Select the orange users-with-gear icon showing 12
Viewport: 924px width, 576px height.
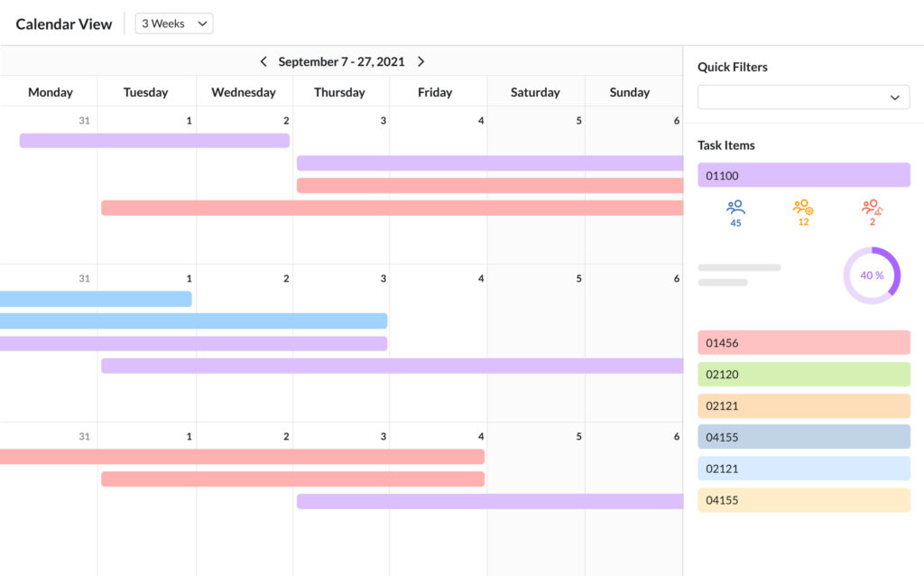pos(803,212)
